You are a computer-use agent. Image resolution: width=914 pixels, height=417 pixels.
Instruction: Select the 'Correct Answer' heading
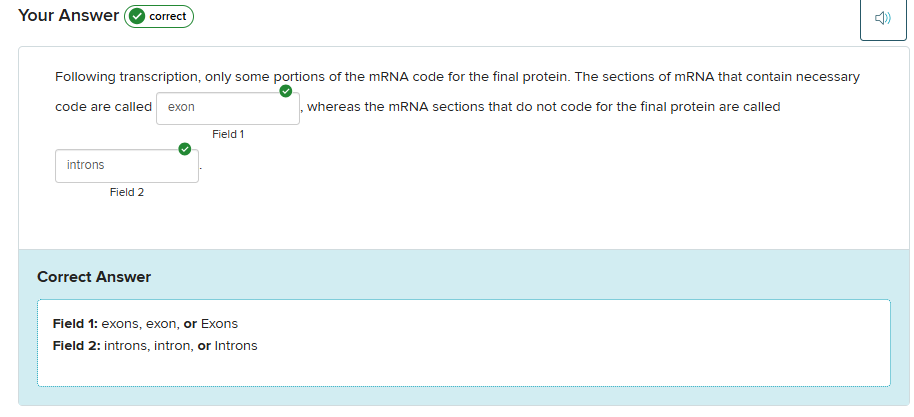click(x=94, y=277)
